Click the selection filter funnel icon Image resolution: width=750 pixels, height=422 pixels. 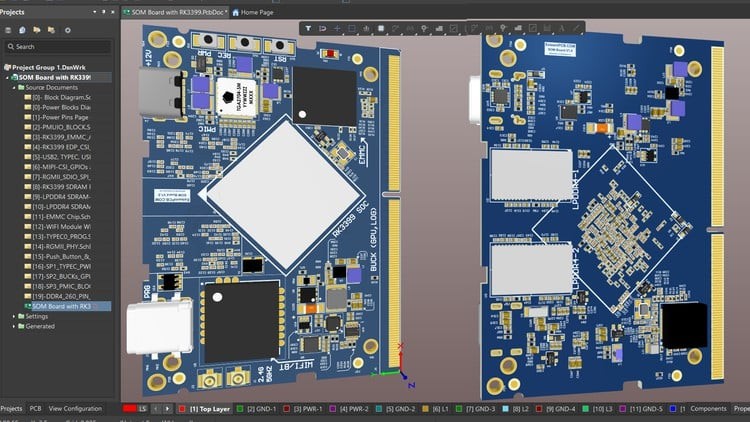click(308, 28)
